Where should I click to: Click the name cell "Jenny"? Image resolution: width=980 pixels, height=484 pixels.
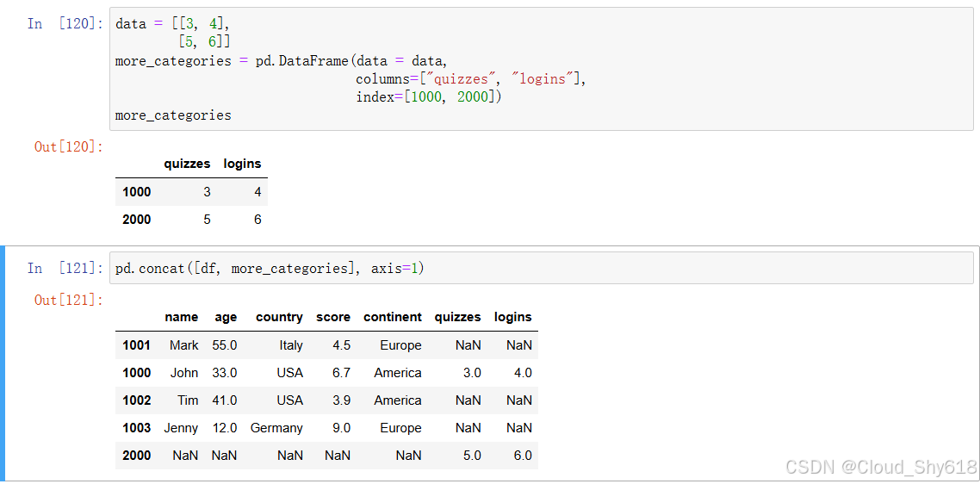pos(181,428)
